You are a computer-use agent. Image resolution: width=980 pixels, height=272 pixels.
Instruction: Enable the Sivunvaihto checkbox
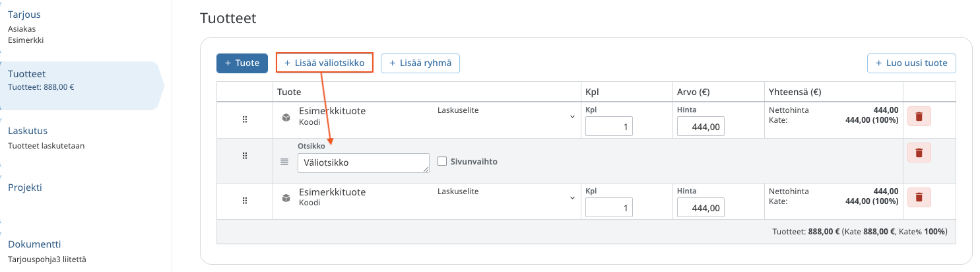[442, 161]
